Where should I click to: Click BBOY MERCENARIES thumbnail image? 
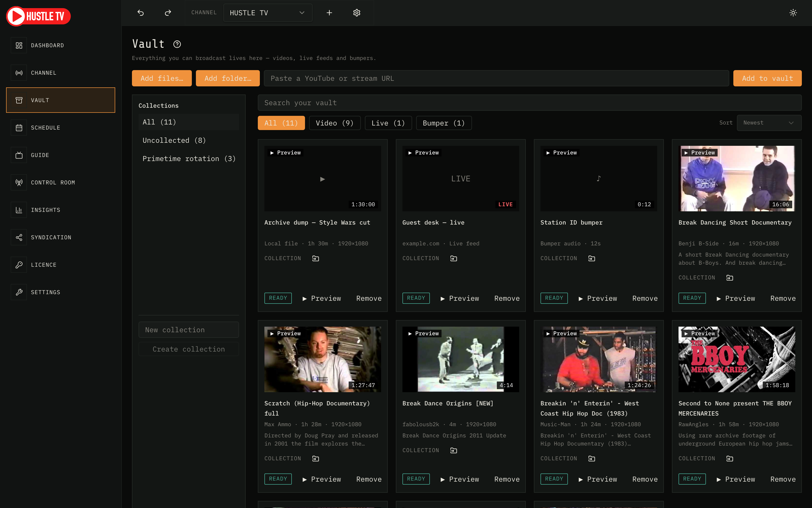tap(736, 359)
